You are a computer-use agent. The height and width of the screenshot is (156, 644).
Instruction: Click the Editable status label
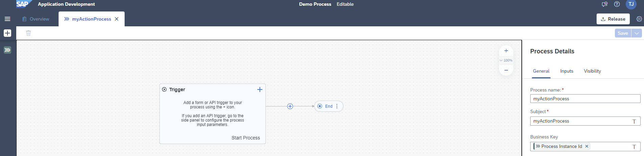coord(345,4)
